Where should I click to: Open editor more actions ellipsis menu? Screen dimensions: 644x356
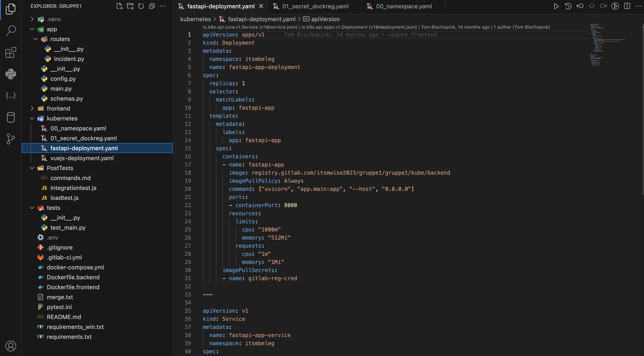pos(638,6)
